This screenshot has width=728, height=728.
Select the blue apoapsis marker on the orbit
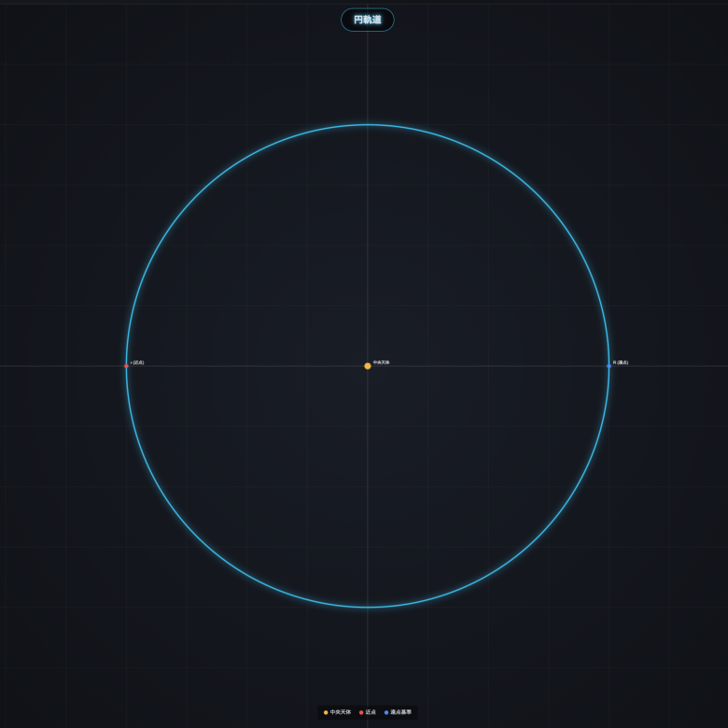pos(609,366)
